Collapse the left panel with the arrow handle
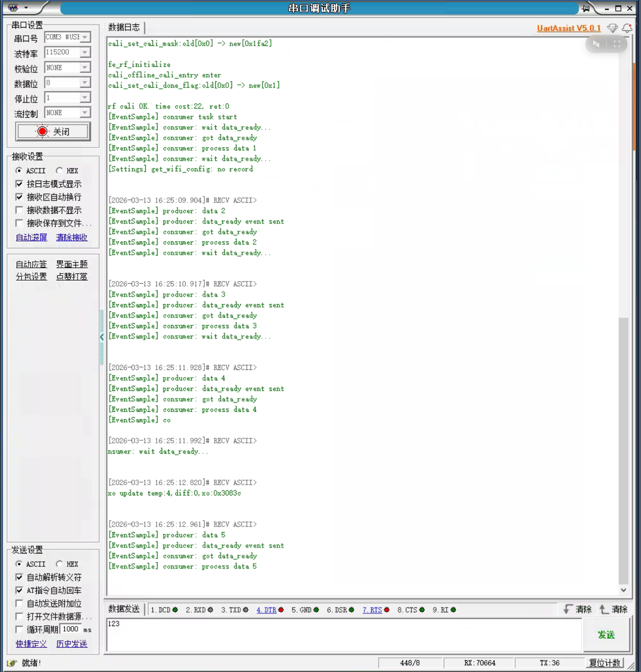Viewport: 641px width, 672px height. tap(102, 337)
